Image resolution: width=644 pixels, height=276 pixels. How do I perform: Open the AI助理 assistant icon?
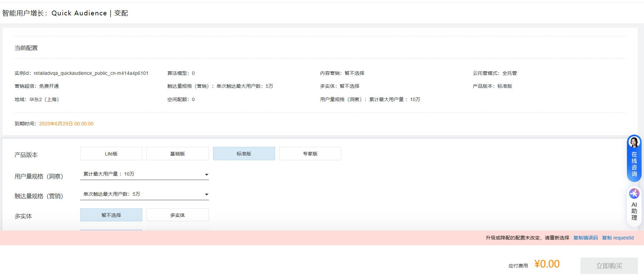(634, 194)
